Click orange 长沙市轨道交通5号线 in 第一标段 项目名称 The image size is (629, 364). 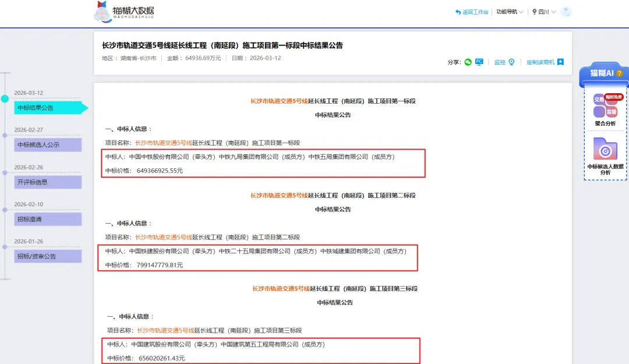click(164, 143)
